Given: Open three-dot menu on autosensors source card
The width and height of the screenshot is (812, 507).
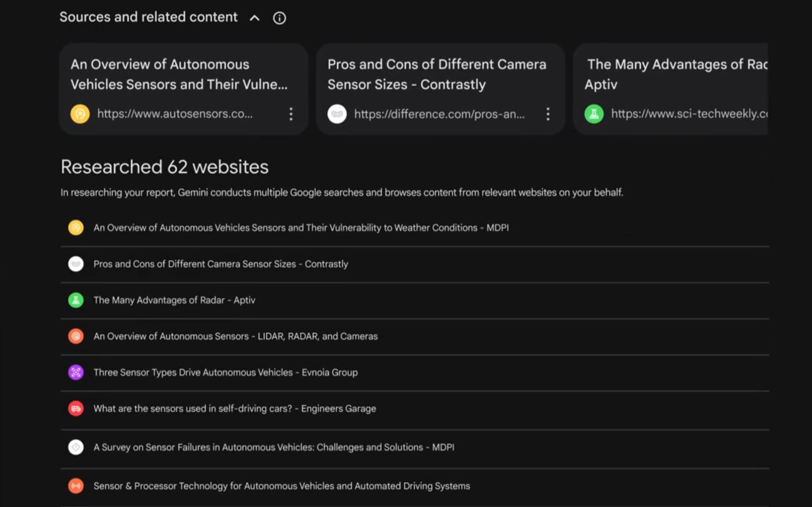Looking at the screenshot, I should [x=291, y=114].
